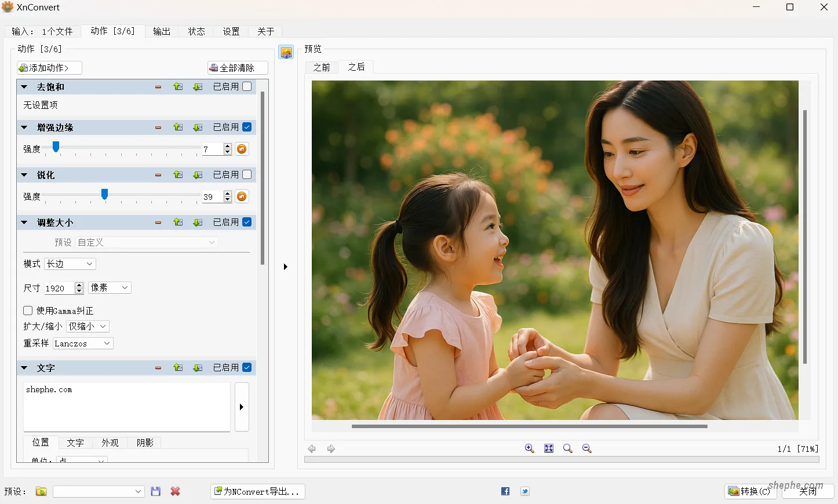Zoom out of the preview

point(586,448)
